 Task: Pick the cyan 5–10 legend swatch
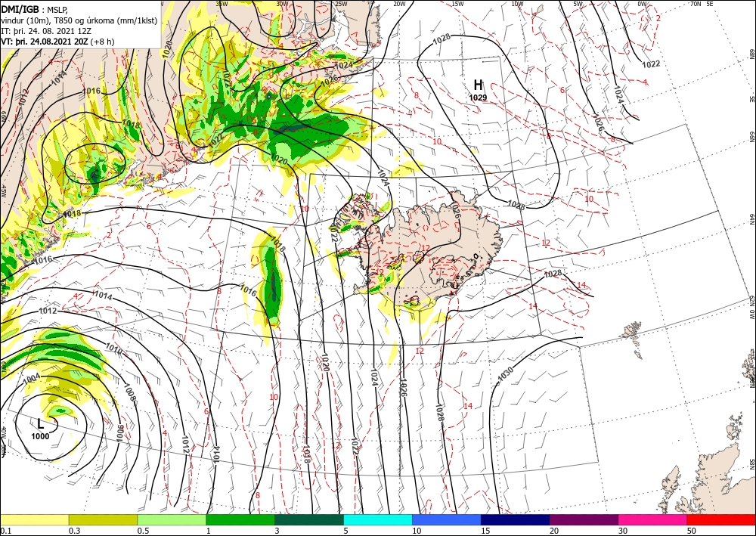(x=378, y=519)
